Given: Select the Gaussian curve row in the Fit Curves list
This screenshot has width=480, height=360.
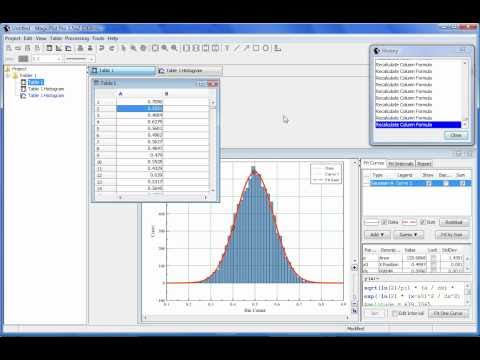Looking at the screenshot, I should (x=417, y=183).
